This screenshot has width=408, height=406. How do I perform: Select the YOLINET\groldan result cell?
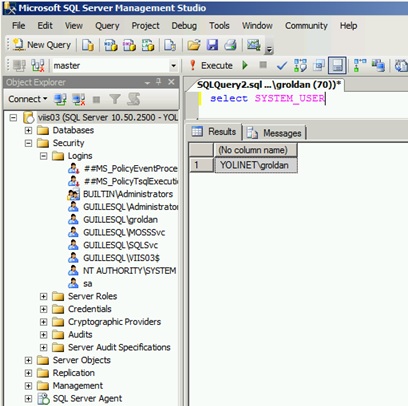pyautogui.click(x=255, y=165)
